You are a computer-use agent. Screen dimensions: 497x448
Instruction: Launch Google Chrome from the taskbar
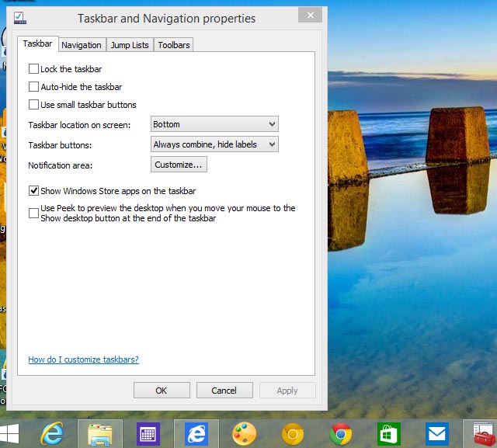coord(341,434)
